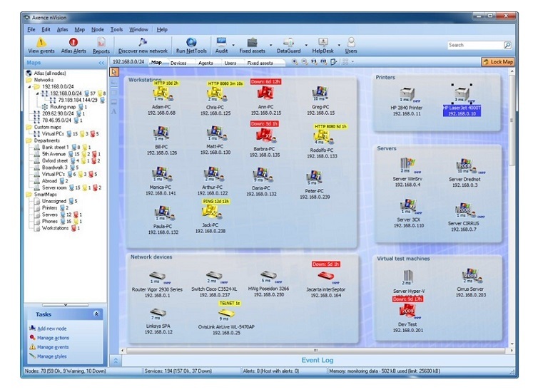The width and height of the screenshot is (543, 392).
Task: Select 5th Avenue department map
Action: click(54, 154)
